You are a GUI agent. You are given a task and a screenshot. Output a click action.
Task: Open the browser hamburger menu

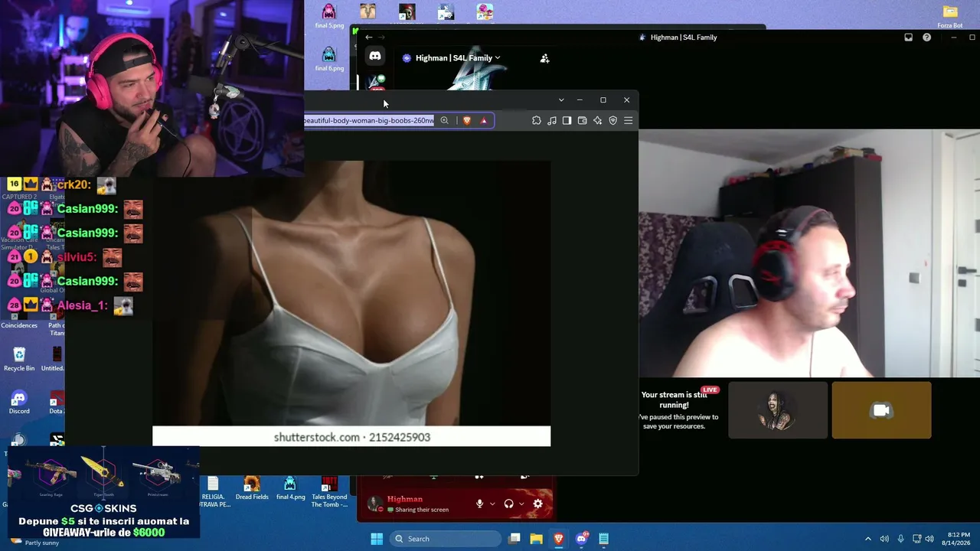[x=628, y=120]
